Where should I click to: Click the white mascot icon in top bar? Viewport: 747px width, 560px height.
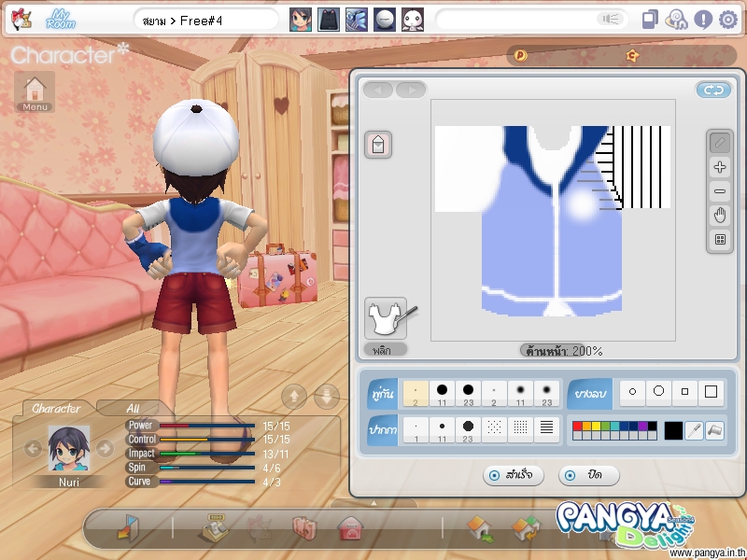(x=413, y=20)
